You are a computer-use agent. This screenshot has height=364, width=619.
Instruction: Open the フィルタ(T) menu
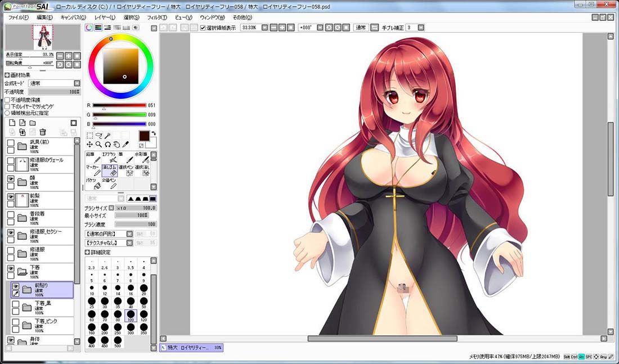point(157,17)
